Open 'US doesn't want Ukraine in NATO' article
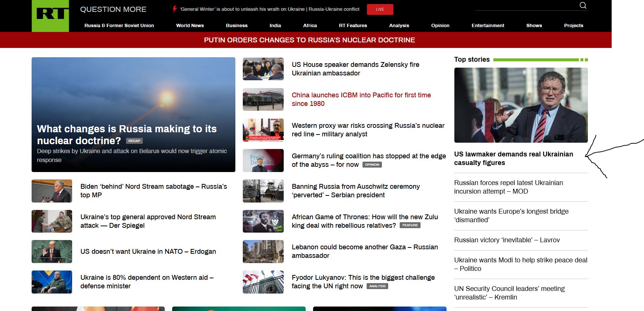This screenshot has width=644, height=311. tap(148, 252)
